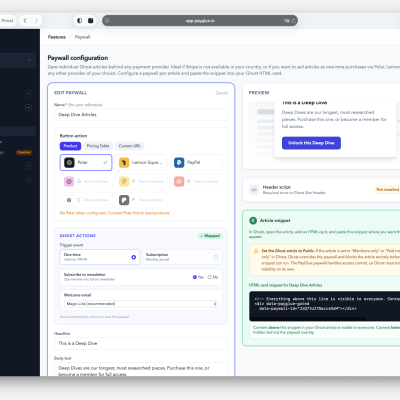The height and width of the screenshot is (400, 400).
Task: Switch to the Custom URL tab
Action: [x=130, y=146]
